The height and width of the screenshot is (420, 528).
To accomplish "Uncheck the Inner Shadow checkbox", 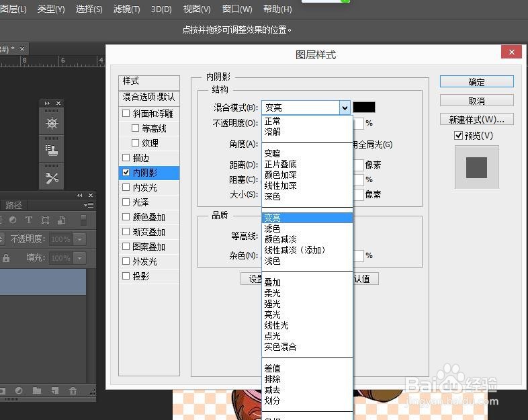I will pos(126,173).
